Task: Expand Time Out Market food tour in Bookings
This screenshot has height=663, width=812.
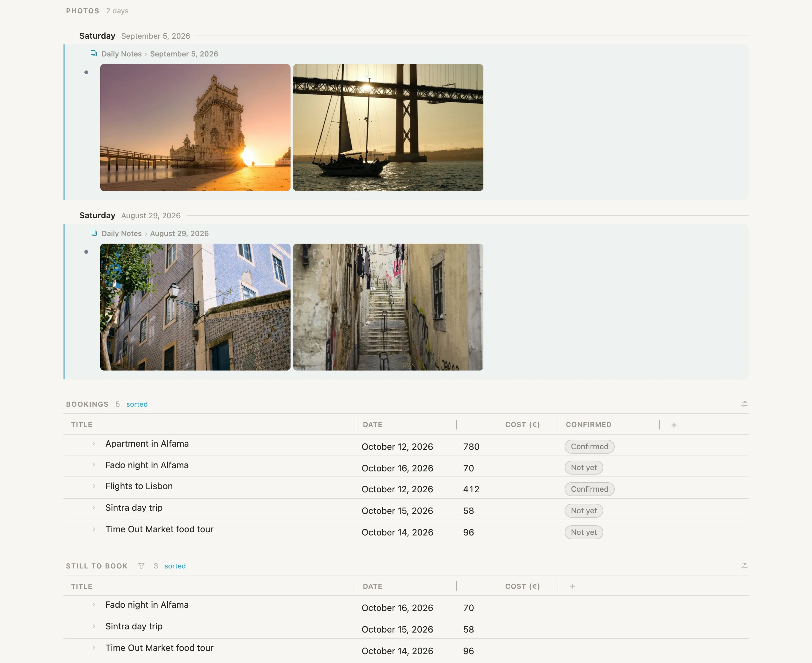Action: pos(94,529)
